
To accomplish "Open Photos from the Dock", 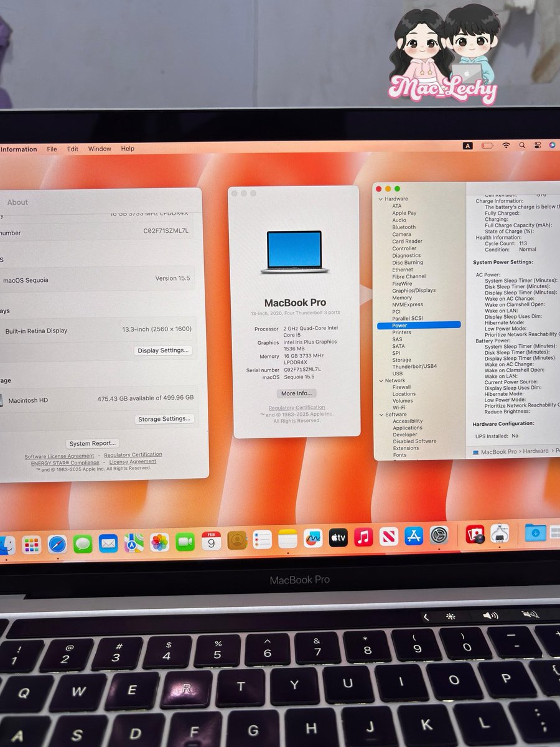I will pos(159,542).
